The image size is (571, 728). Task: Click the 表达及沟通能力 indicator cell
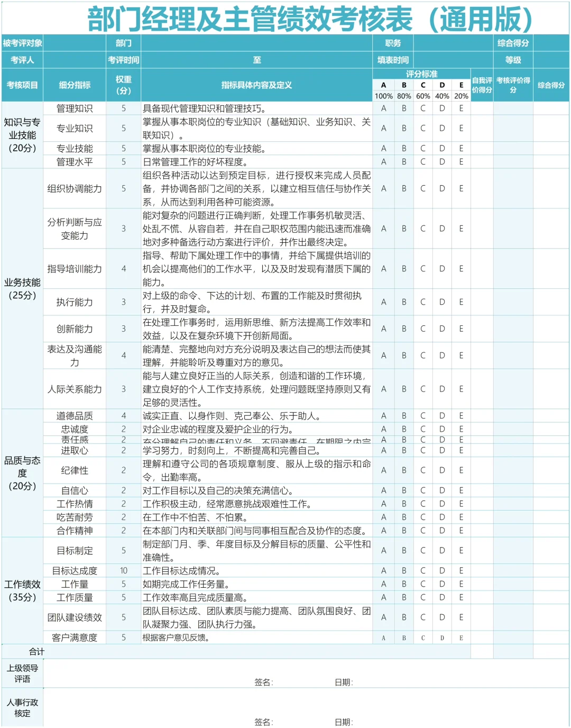coord(75,356)
